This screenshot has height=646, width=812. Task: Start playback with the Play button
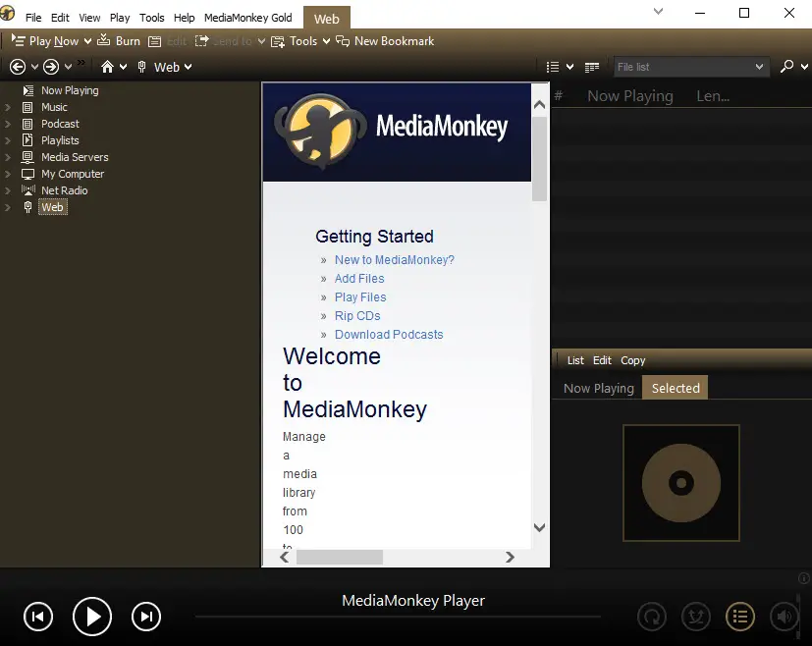click(92, 617)
